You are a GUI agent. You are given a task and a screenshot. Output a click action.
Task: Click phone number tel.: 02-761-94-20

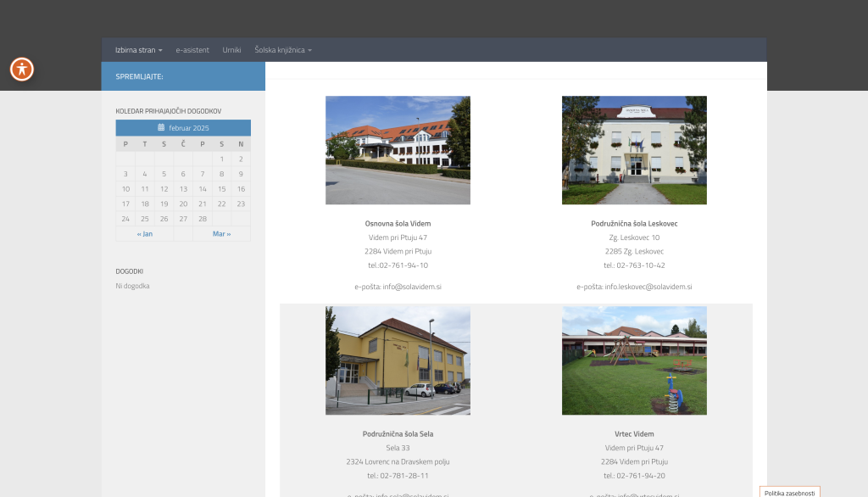point(634,476)
